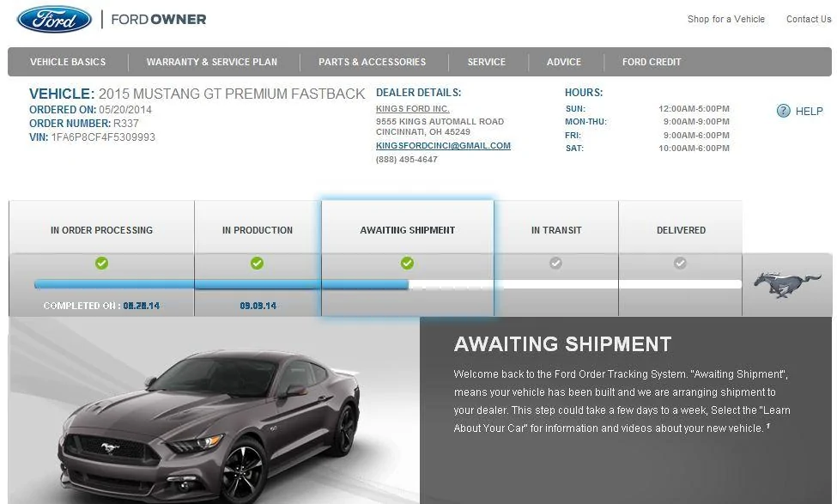This screenshot has width=837, height=504.
Task: Click the Mon-Thu hours 9:00AM-9:00PM
Action: [696, 122]
